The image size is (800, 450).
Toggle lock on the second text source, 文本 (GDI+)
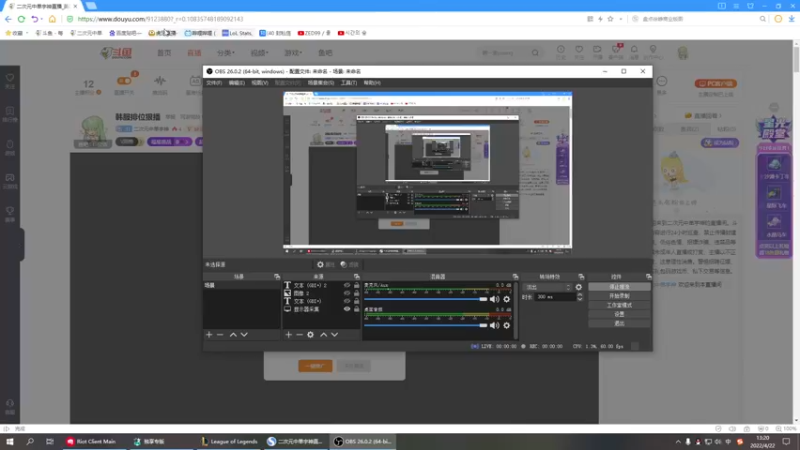coord(357,301)
